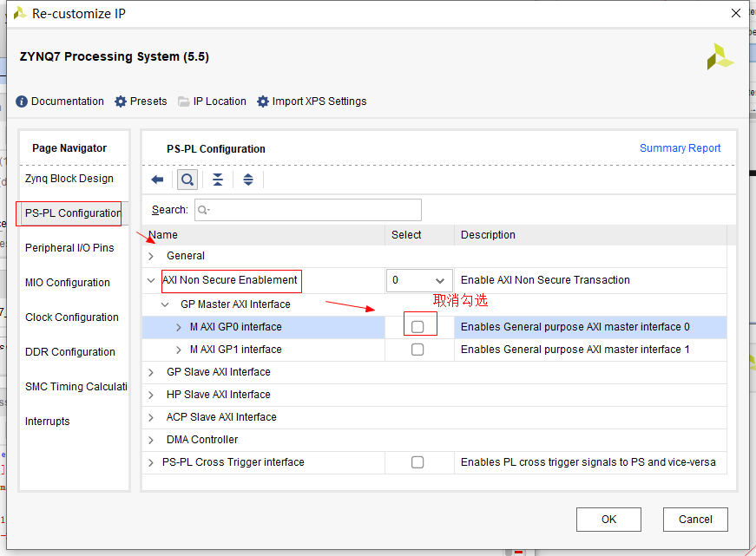Viewport: 756px width, 556px height.
Task: Open DDR Configuration page
Action: click(70, 352)
